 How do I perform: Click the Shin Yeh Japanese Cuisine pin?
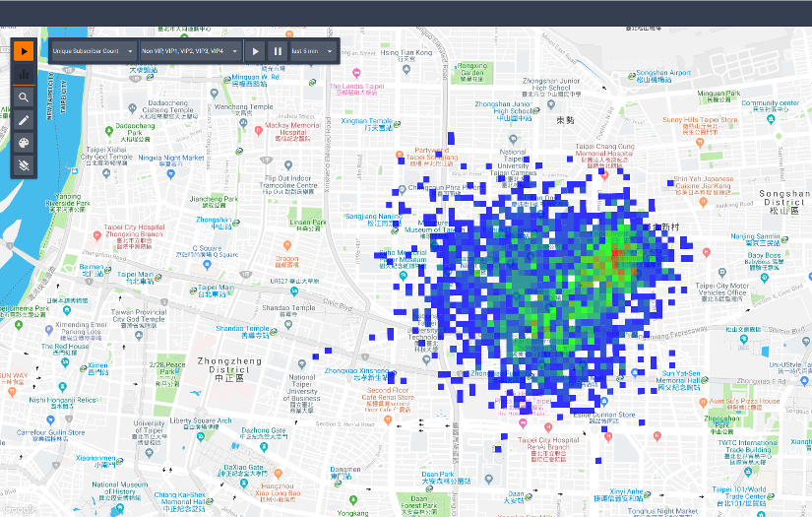(704, 203)
